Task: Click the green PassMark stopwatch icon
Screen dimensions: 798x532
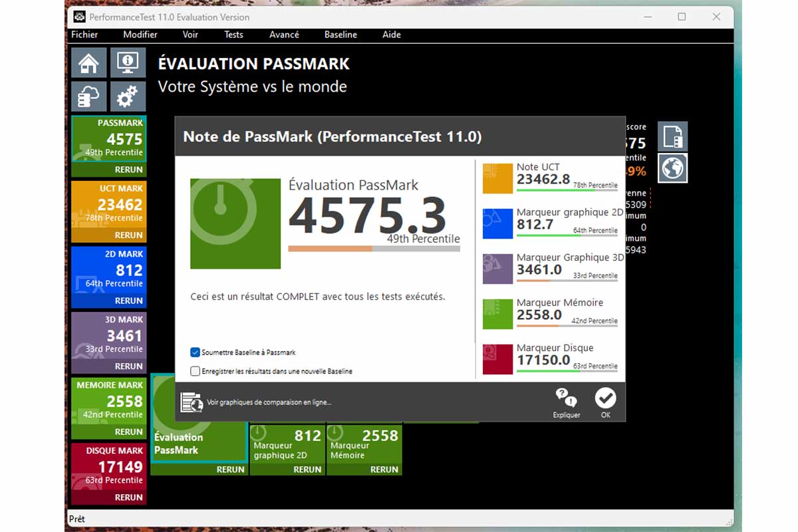Action: [235, 223]
